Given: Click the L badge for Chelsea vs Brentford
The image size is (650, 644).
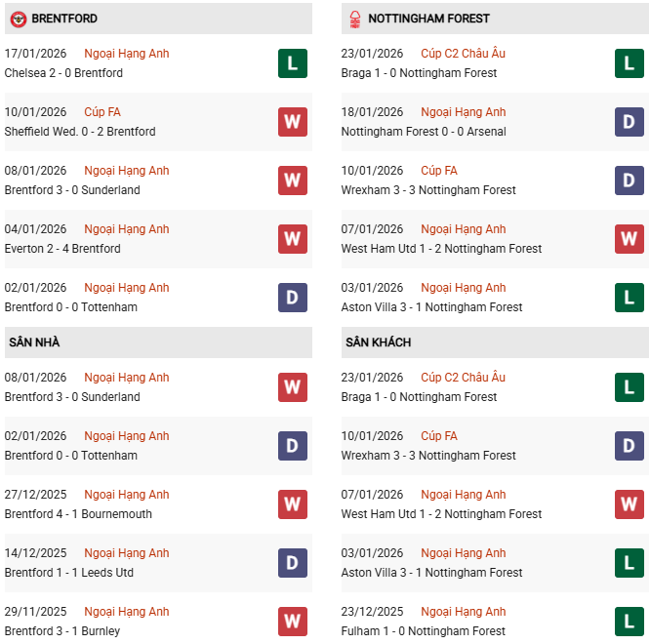Looking at the screenshot, I should coord(292,63).
